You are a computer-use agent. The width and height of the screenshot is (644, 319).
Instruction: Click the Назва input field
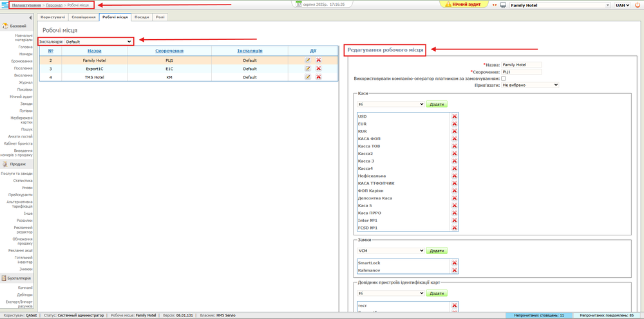point(521,64)
